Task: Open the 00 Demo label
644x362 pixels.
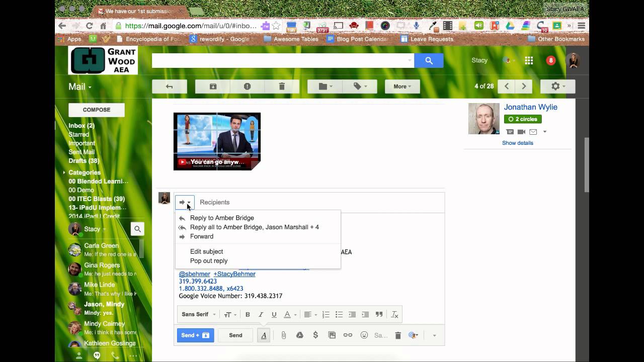Action: coord(81,190)
